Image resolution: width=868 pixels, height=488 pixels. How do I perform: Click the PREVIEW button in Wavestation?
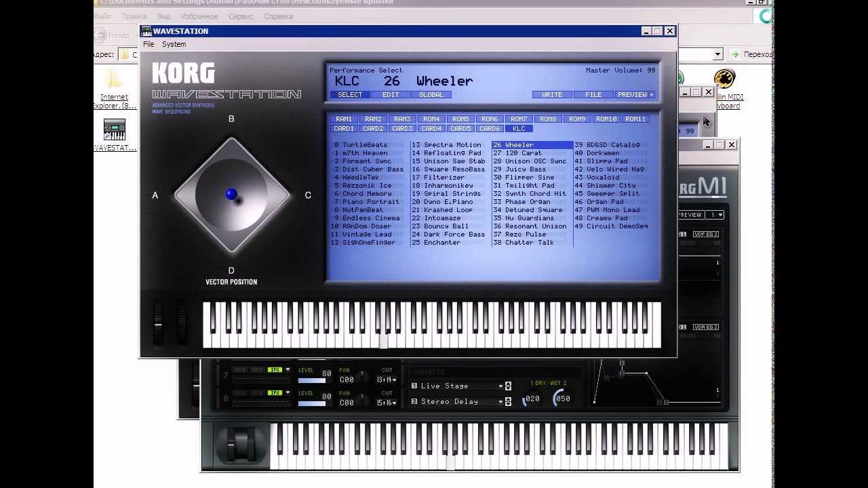point(632,95)
